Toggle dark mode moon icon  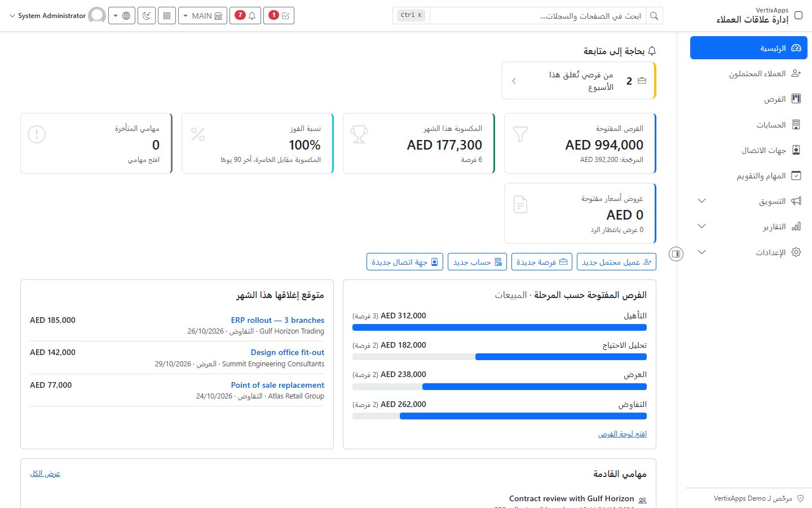[x=147, y=16]
